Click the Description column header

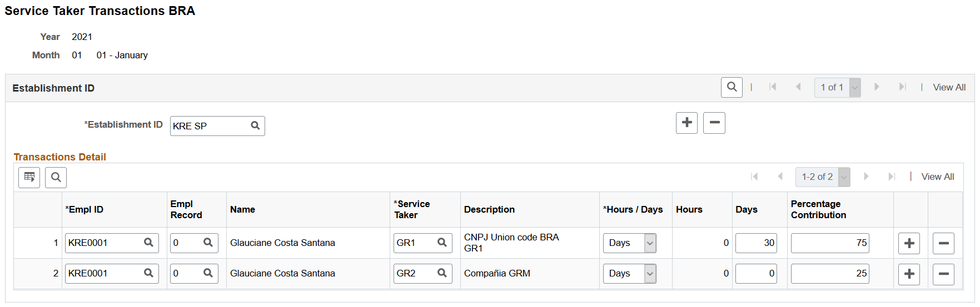(x=489, y=210)
